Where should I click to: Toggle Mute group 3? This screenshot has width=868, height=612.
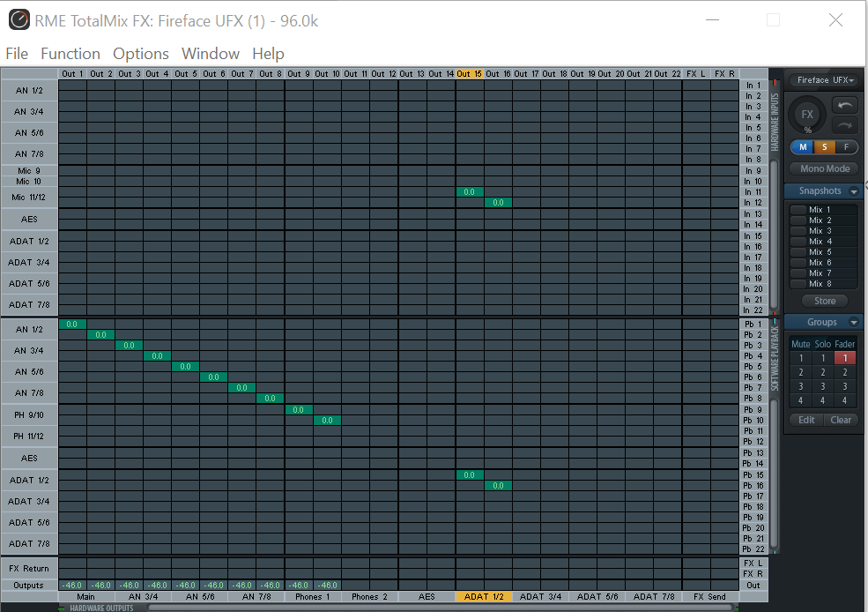pyautogui.click(x=800, y=386)
